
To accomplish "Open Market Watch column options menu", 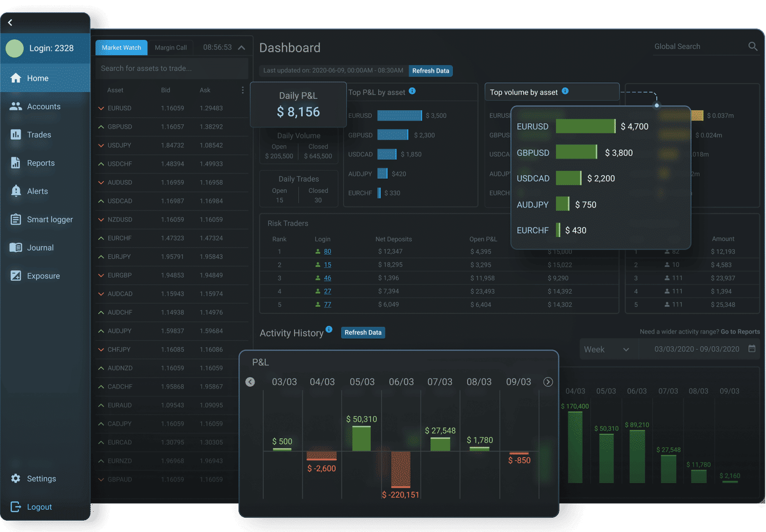I will point(243,90).
